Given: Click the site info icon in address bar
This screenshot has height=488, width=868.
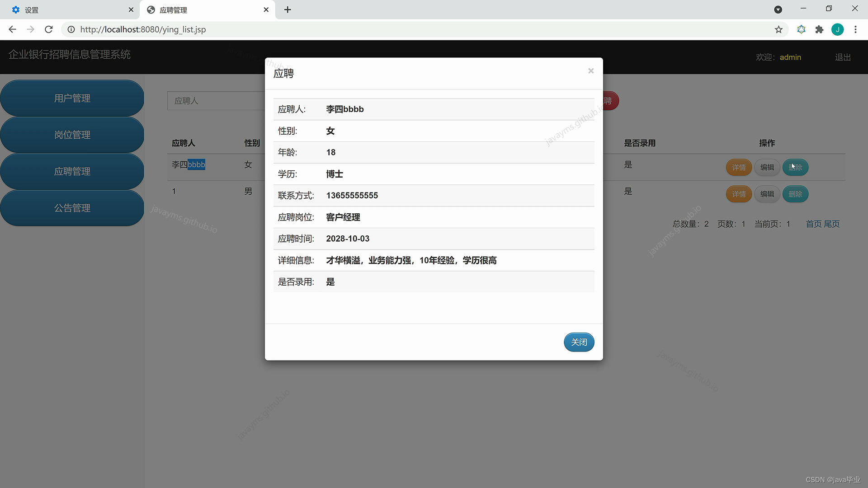Looking at the screenshot, I should pyautogui.click(x=71, y=29).
